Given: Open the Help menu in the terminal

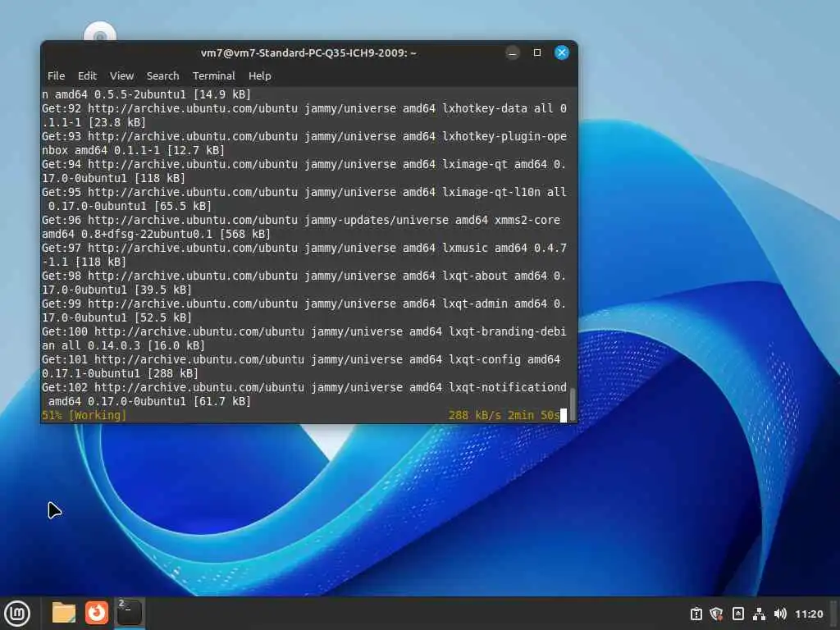Looking at the screenshot, I should [260, 76].
